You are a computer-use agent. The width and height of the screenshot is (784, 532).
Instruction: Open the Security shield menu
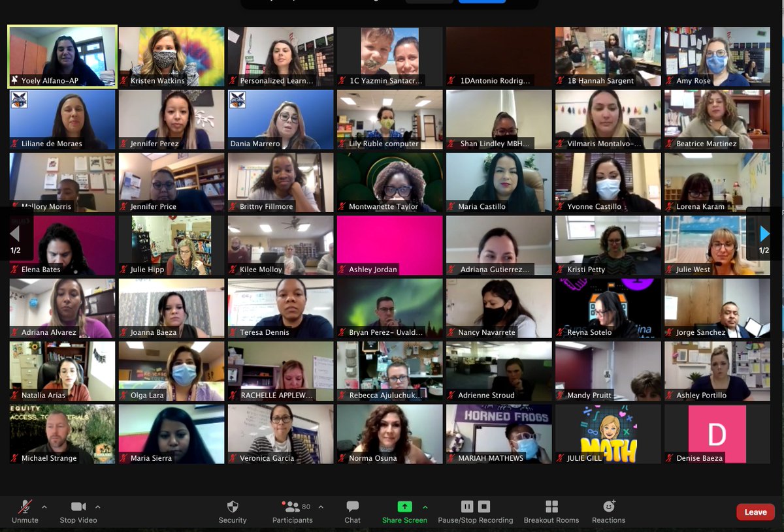(233, 512)
